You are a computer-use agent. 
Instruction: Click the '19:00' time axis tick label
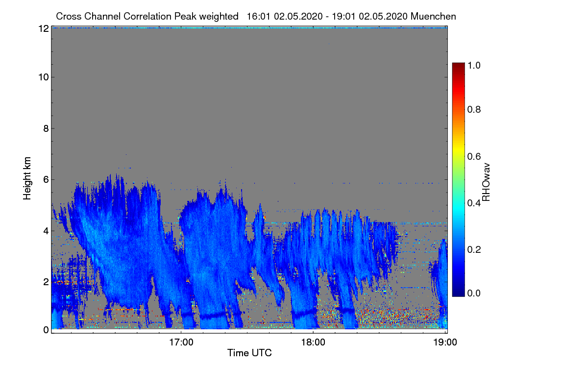point(445,342)
